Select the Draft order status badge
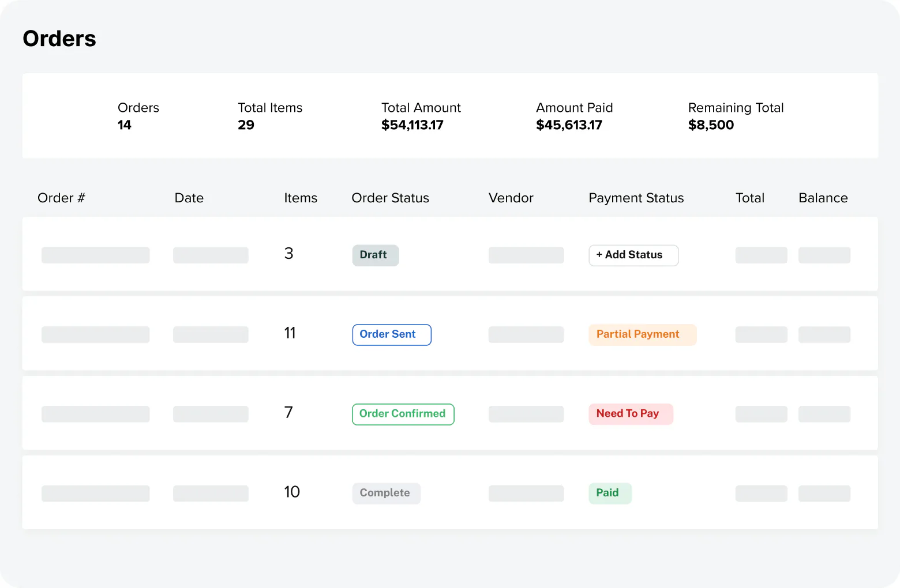Viewport: 900px width, 588px height. [376, 255]
